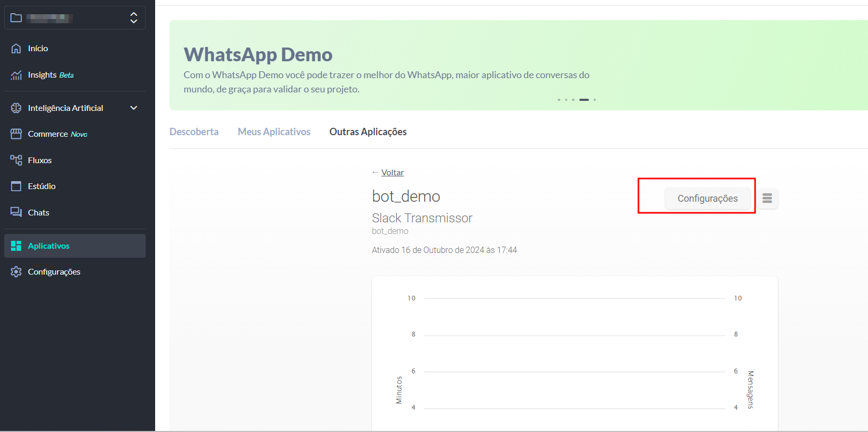The height and width of the screenshot is (432, 868).
Task: Select the Outras Aplicações tab
Action: coord(368,132)
